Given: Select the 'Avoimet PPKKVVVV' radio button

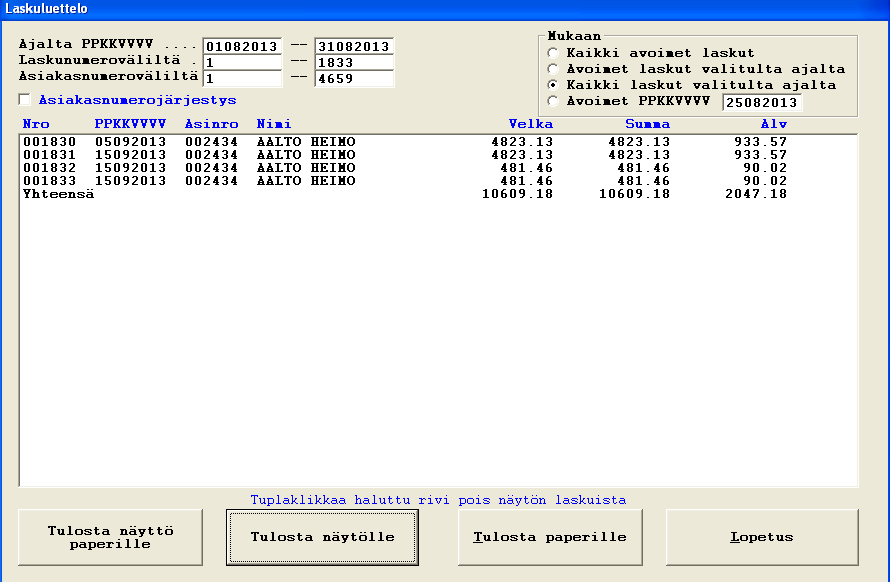Looking at the screenshot, I should 553,101.
